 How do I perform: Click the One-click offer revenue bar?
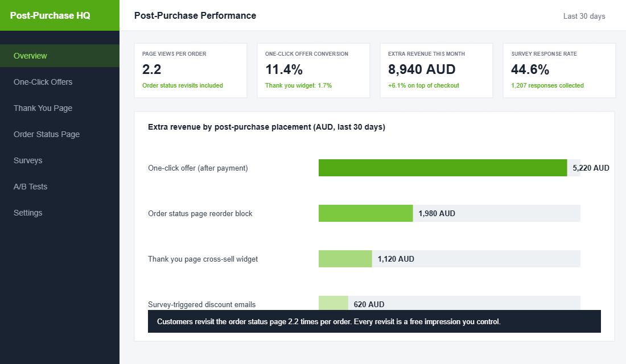tap(443, 168)
